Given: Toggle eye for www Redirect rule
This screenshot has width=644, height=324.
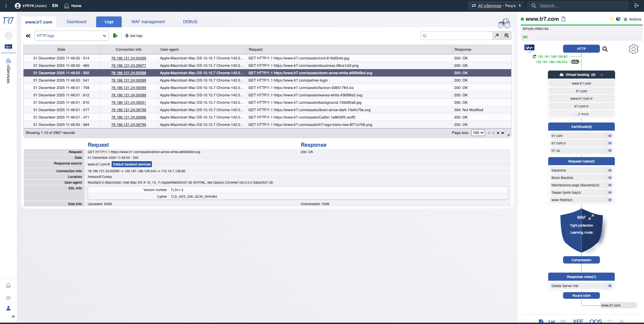Looking at the screenshot, I should tap(610, 200).
